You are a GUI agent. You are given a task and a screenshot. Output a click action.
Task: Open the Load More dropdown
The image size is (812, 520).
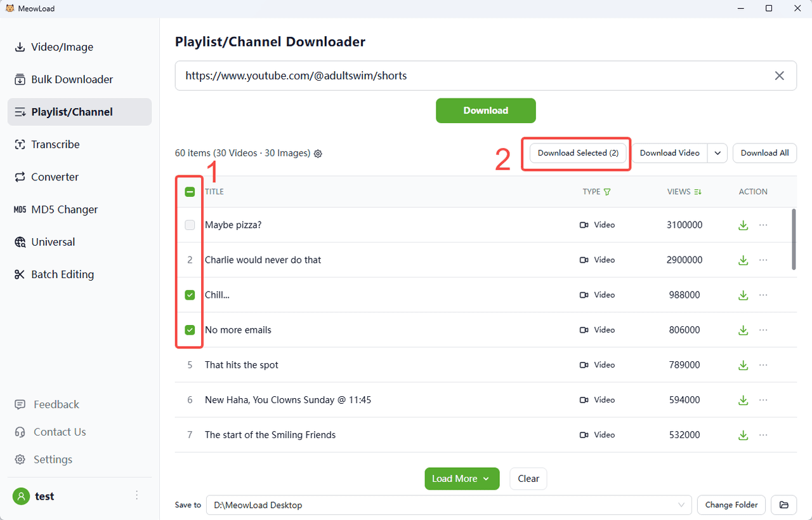(462, 479)
